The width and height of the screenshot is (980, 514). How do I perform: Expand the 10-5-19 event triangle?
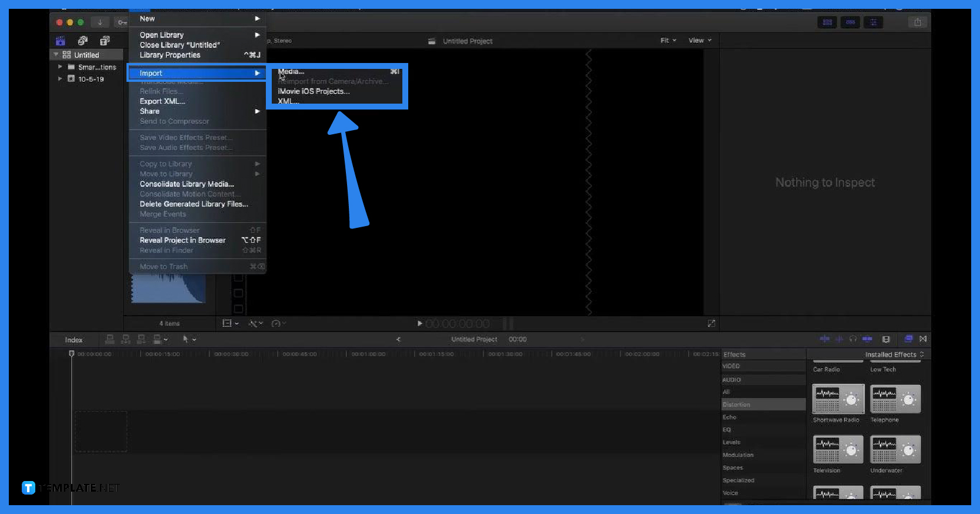pyautogui.click(x=60, y=78)
